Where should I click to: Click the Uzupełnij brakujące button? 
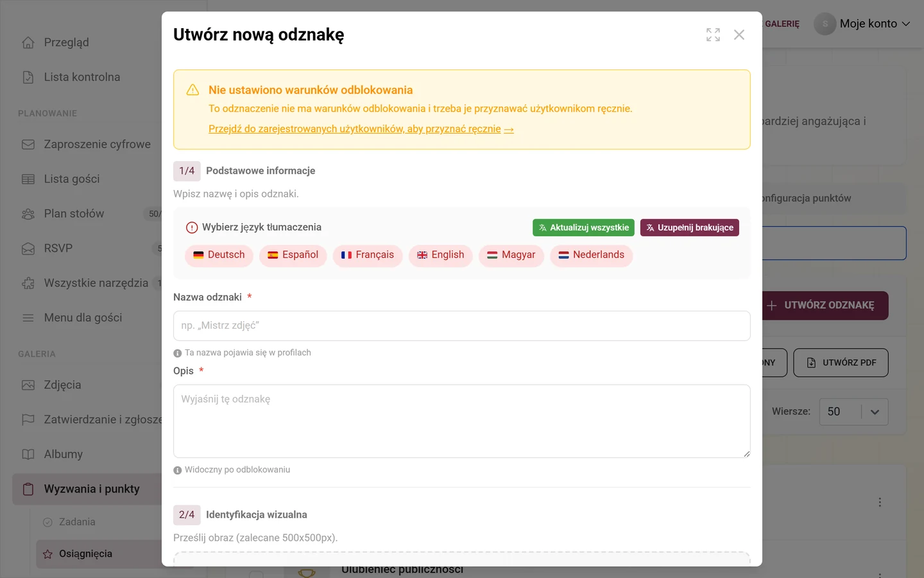(690, 228)
